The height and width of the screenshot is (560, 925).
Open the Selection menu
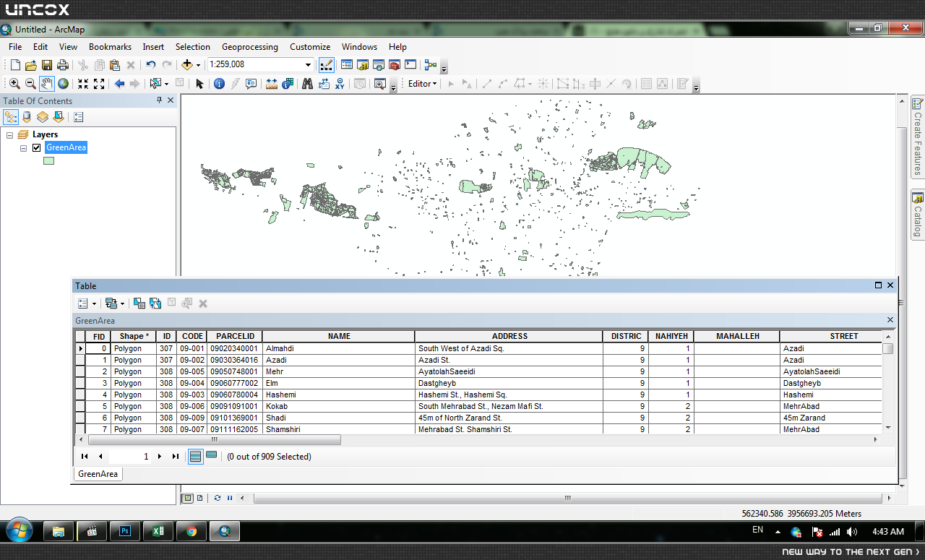193,47
